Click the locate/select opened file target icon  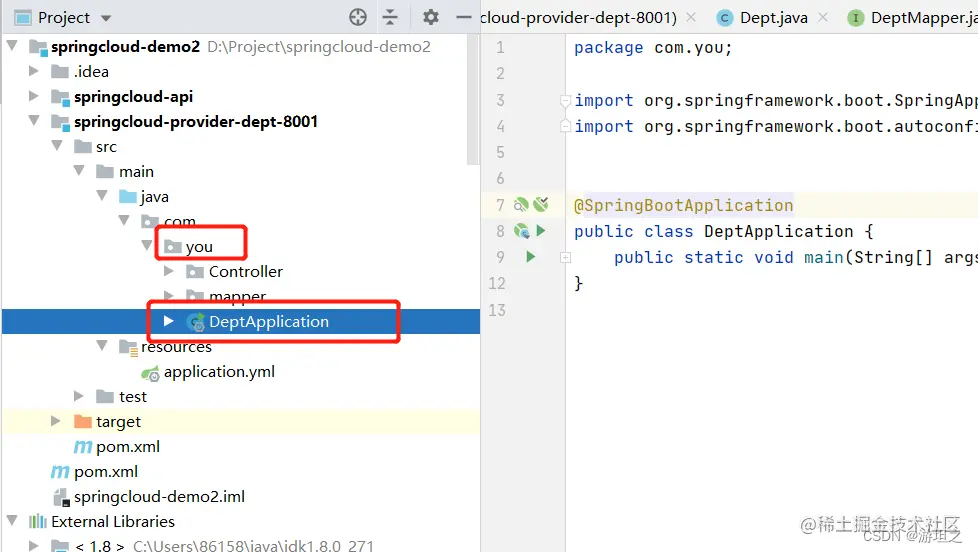tap(358, 17)
